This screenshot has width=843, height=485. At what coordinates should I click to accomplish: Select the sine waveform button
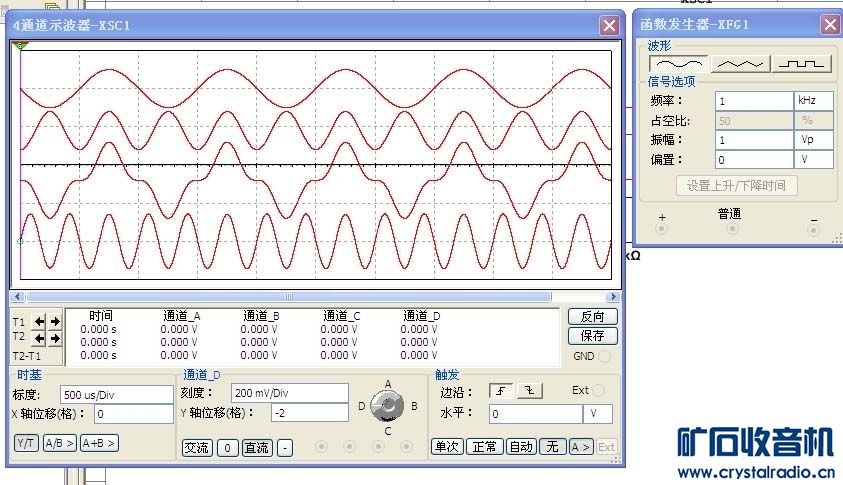pyautogui.click(x=679, y=63)
